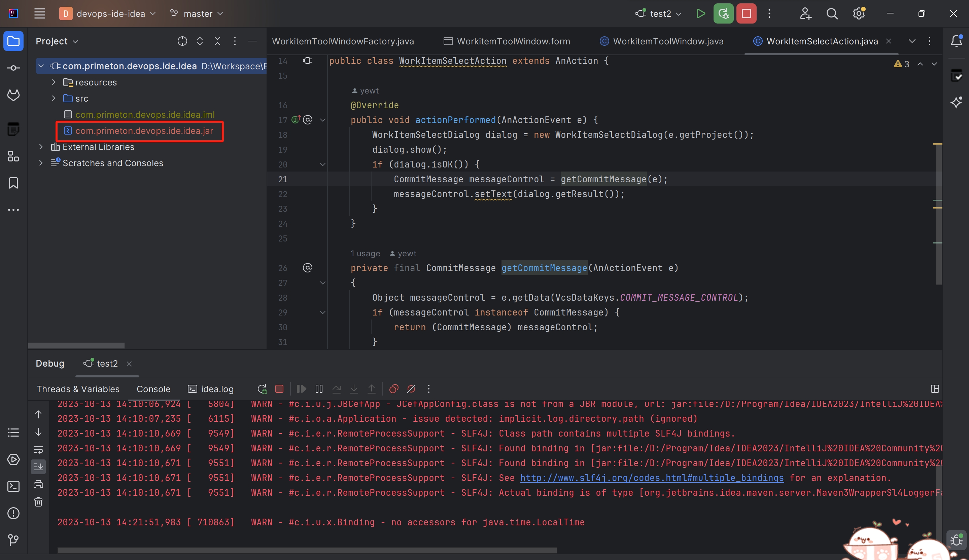Image resolution: width=969 pixels, height=560 pixels.
Task: Toggle soft-wrap in the log console
Action: coord(38,450)
